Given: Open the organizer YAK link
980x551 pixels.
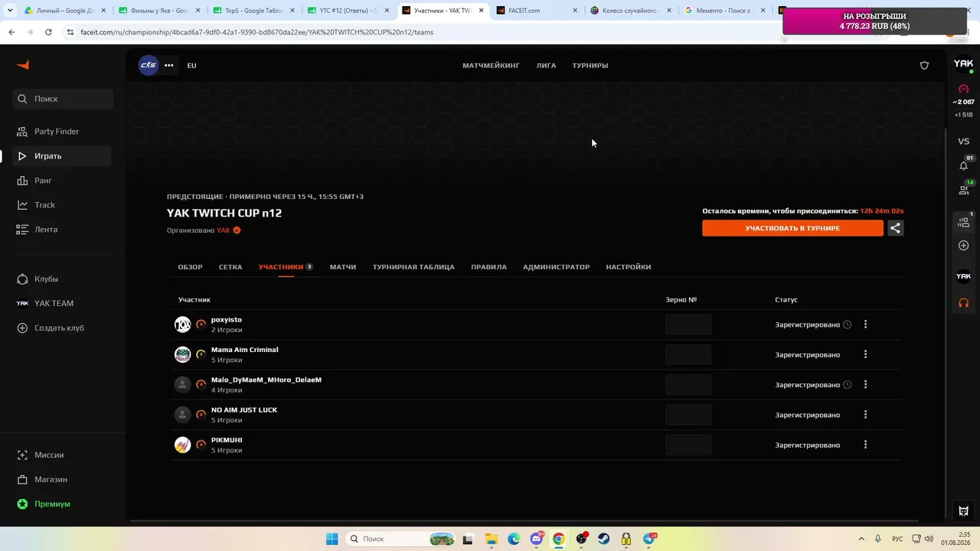Looking at the screenshot, I should pyautogui.click(x=224, y=230).
